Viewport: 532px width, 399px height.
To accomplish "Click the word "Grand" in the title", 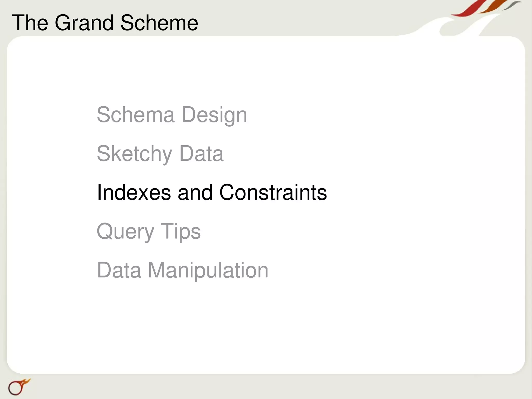I will coord(84,23).
